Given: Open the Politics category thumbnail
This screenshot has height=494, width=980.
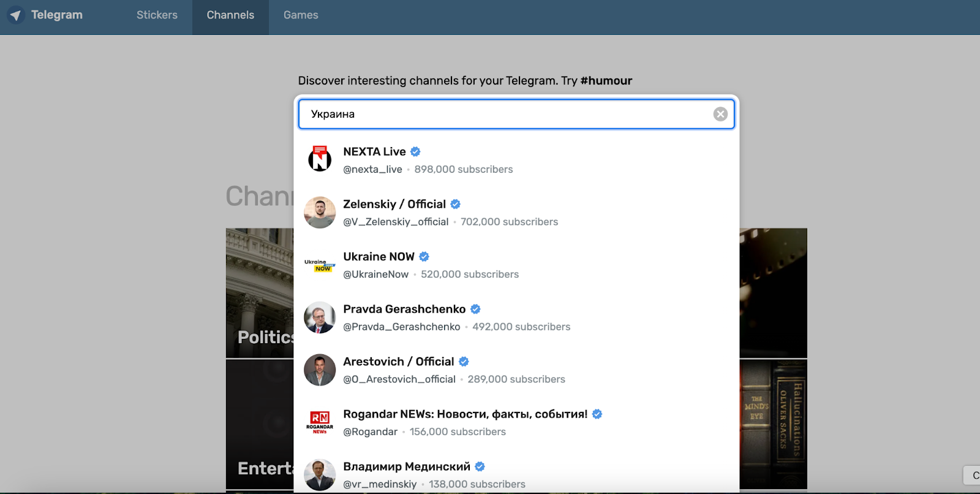Looking at the screenshot, I should pos(260,293).
